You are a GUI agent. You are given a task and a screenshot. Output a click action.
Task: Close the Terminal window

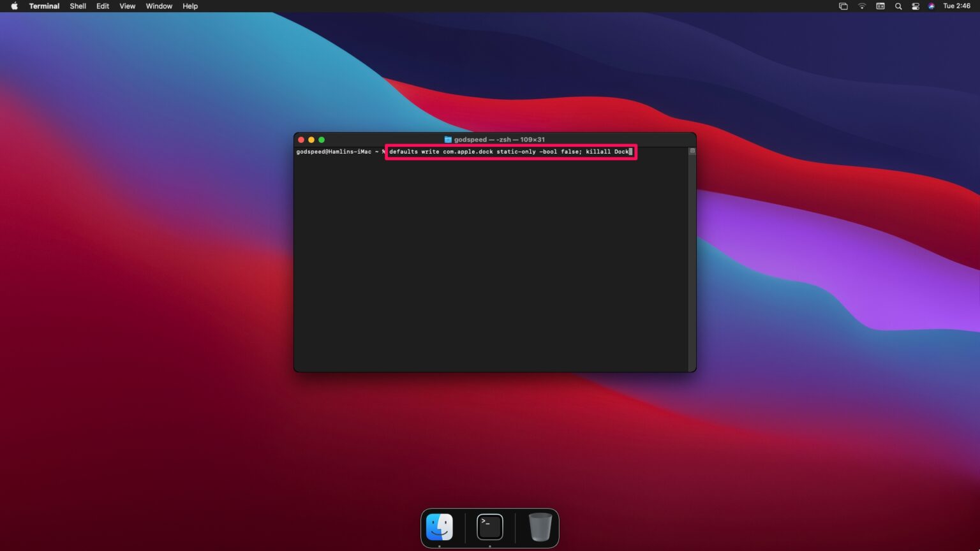301,140
